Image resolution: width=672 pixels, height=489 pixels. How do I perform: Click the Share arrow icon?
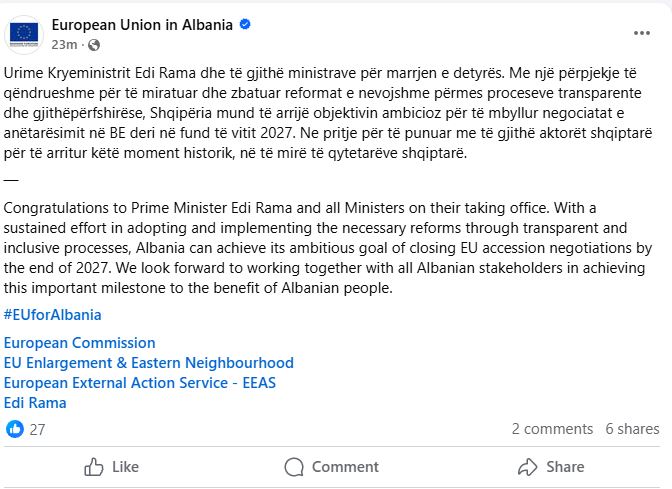(x=528, y=467)
